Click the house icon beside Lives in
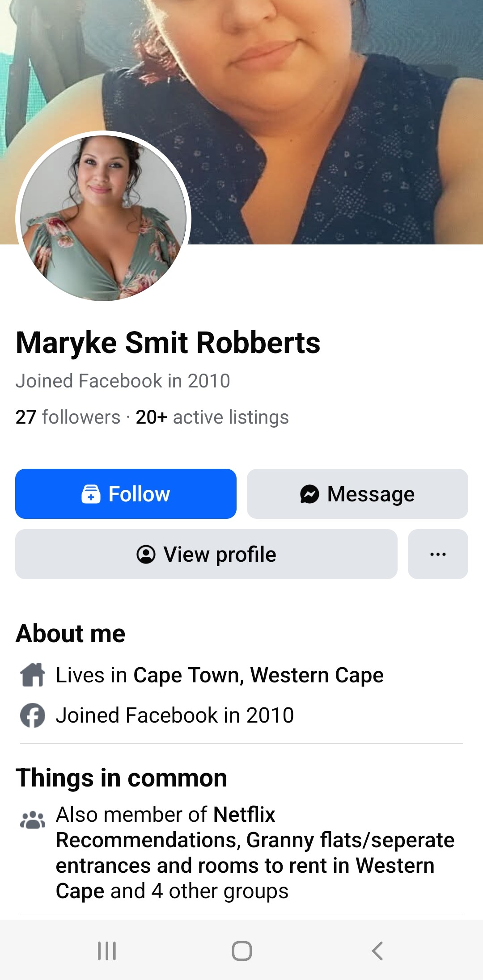Screen dimensions: 483x980 tap(33, 675)
